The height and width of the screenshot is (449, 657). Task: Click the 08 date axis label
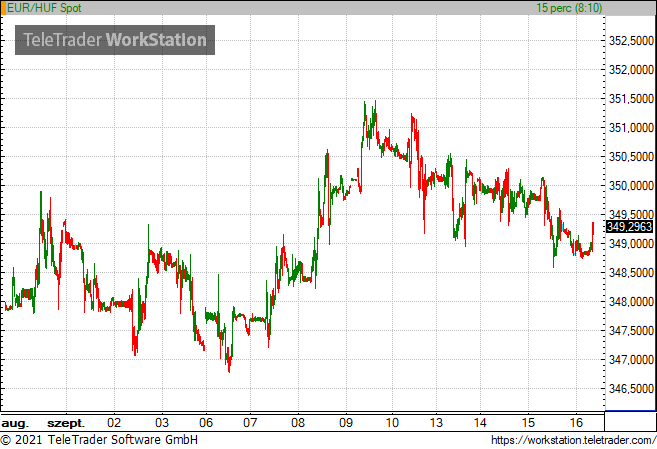click(x=298, y=423)
